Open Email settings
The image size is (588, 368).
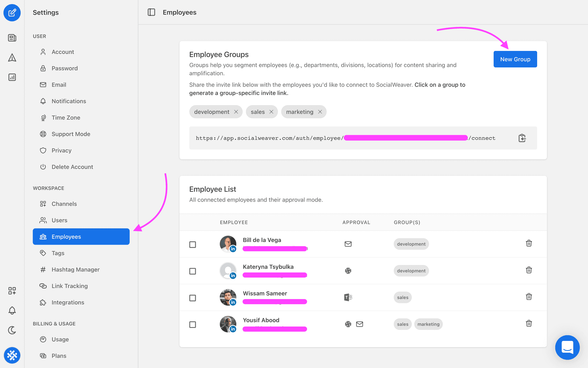tap(81, 85)
